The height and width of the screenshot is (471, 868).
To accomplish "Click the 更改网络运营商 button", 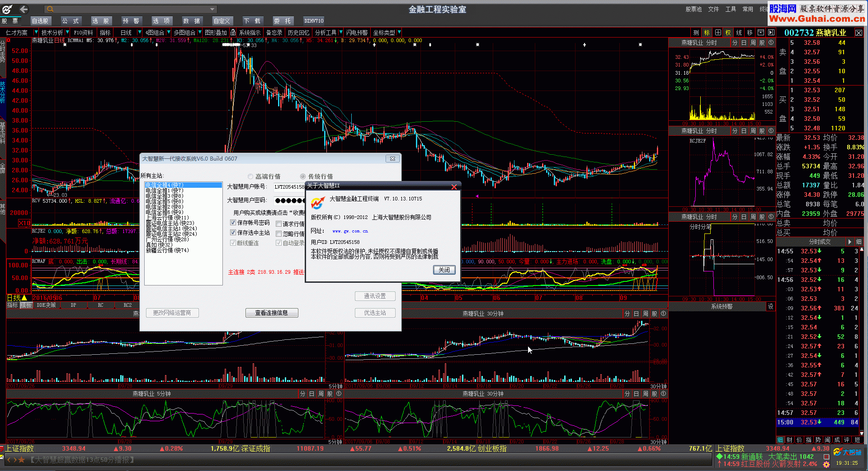I will click(172, 313).
